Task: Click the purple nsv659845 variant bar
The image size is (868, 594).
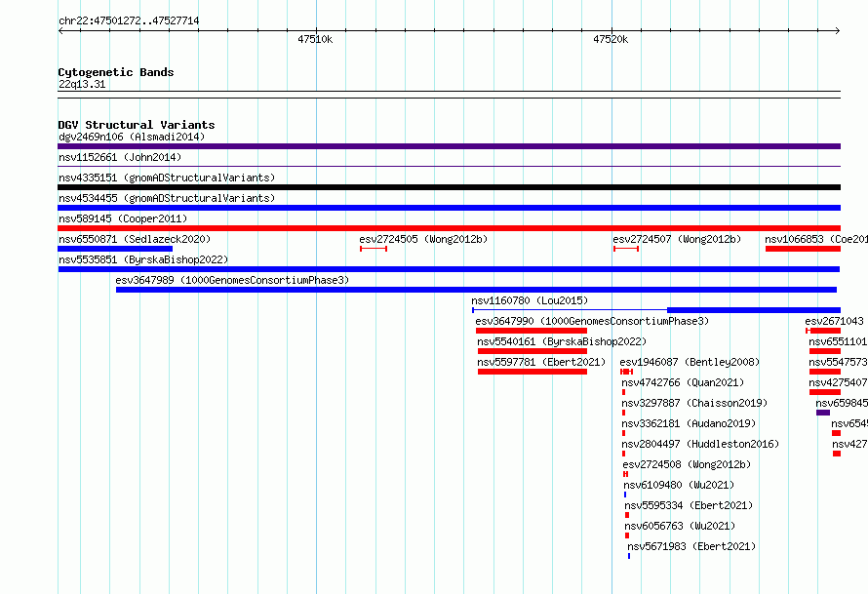Action: click(x=823, y=413)
